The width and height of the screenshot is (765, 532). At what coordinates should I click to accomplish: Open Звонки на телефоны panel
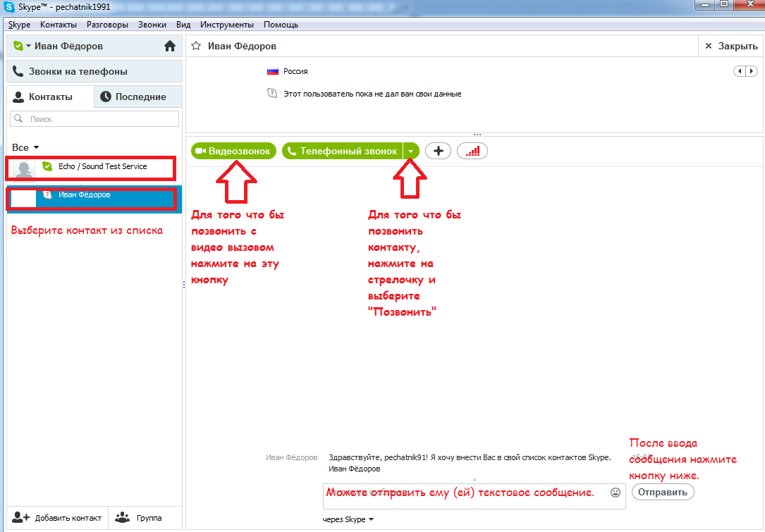point(94,71)
